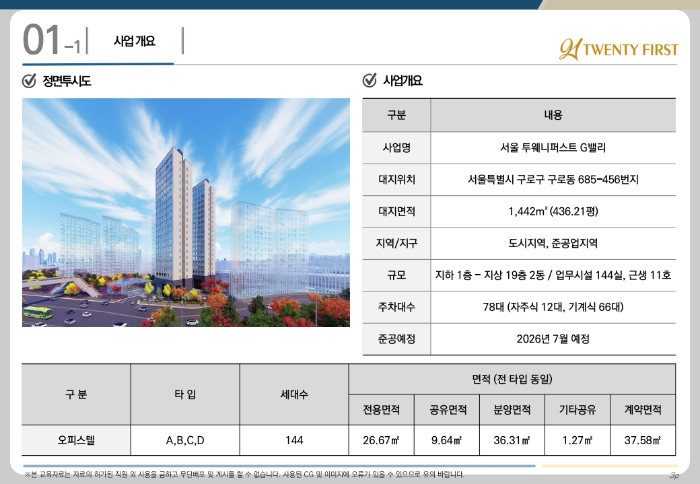Click the 1.27㎡ other shared value
Image resolution: width=700 pixels, height=484 pixels.
[x=578, y=440]
